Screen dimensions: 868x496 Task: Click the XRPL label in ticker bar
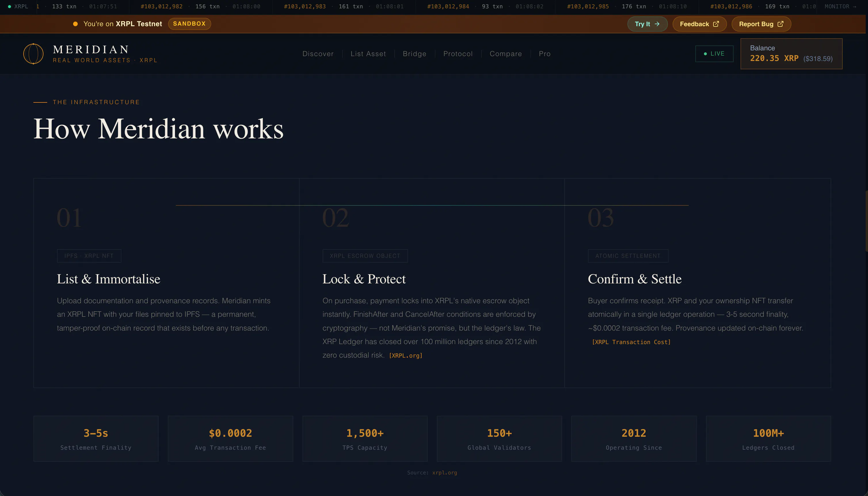click(x=21, y=6)
